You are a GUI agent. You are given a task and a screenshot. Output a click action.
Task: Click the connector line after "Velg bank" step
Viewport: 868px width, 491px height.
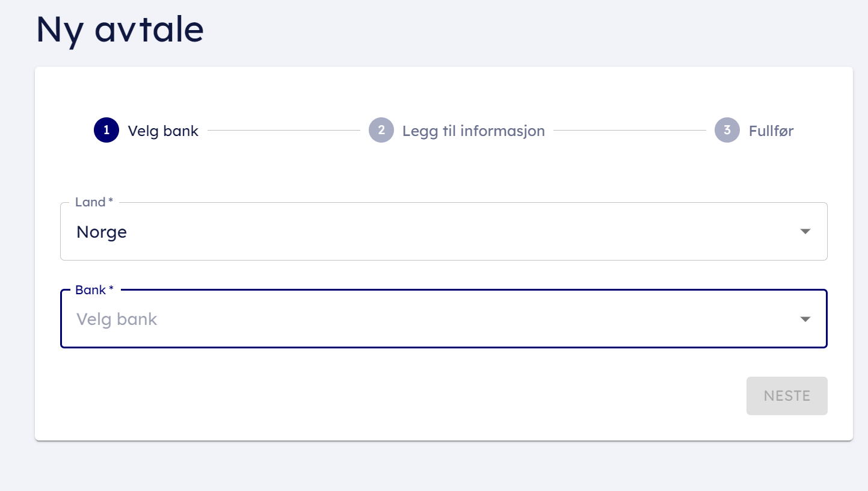(x=283, y=130)
